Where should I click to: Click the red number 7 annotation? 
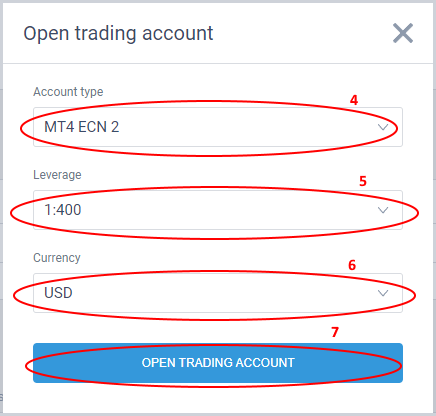click(x=335, y=332)
